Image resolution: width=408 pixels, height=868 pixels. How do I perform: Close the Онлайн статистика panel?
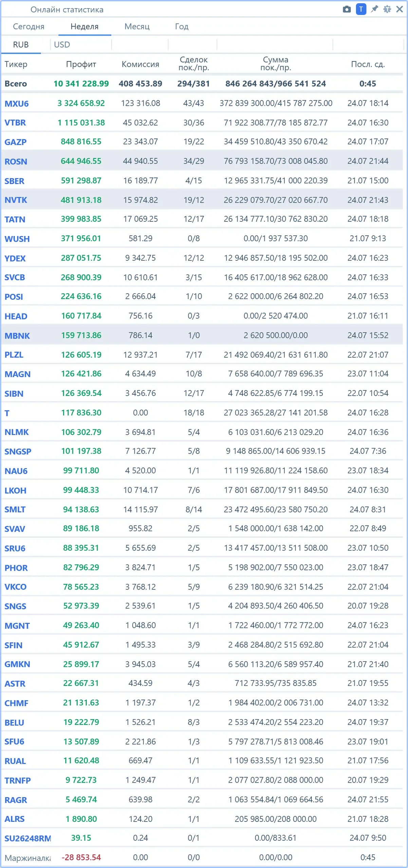click(400, 9)
